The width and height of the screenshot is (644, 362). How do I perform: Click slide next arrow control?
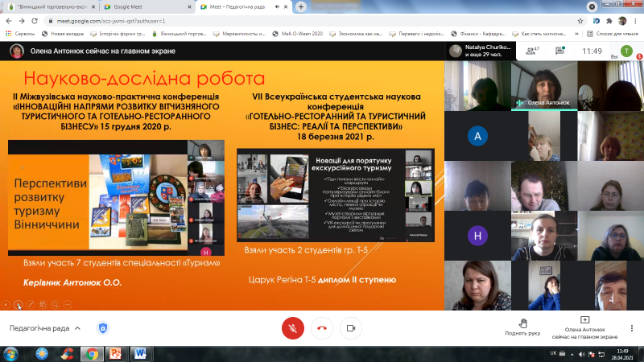coord(18,305)
